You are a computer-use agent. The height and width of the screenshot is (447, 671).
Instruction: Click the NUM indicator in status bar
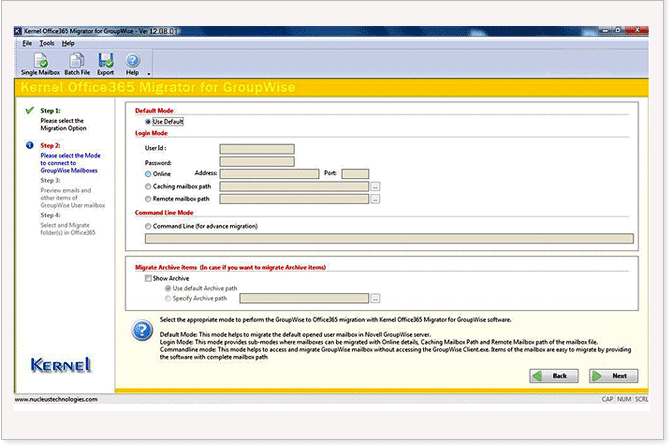(624, 399)
